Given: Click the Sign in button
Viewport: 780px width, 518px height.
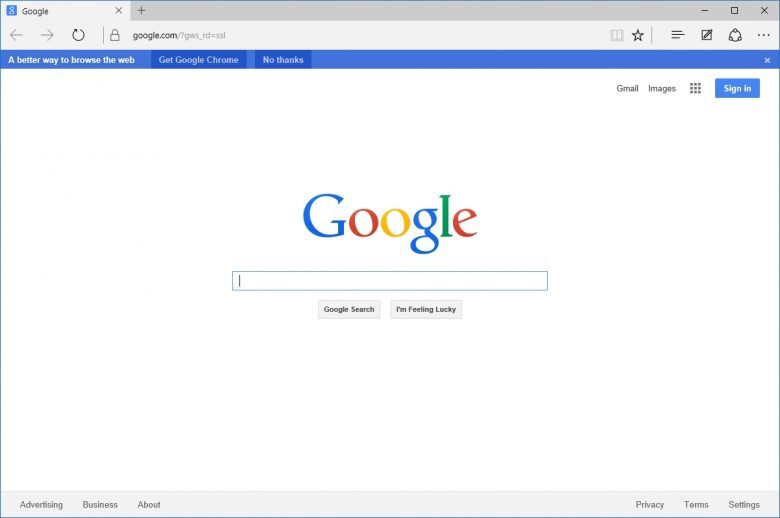Looking at the screenshot, I should [737, 88].
